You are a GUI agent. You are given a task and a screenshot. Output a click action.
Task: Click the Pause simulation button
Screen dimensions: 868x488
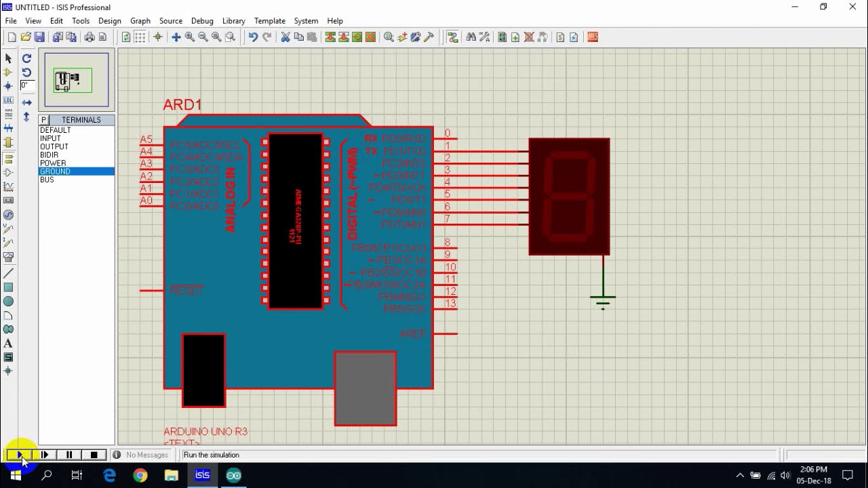click(69, 455)
